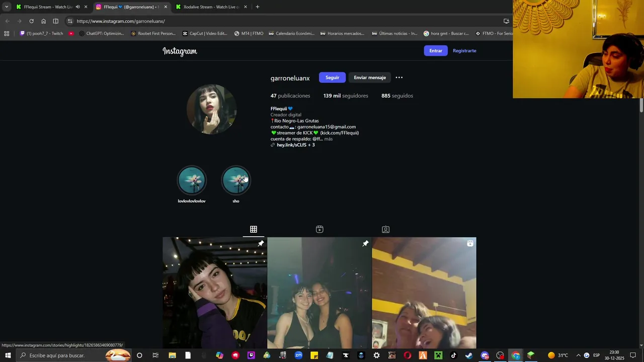Open MT4 | FTMO bookmark
Viewport: 644px width, 362px height.
(249, 34)
